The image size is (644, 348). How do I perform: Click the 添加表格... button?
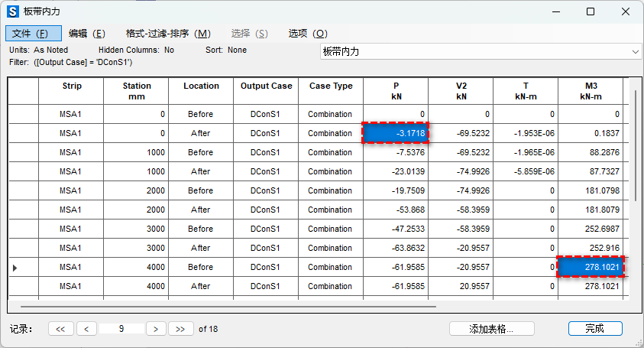[x=491, y=328]
